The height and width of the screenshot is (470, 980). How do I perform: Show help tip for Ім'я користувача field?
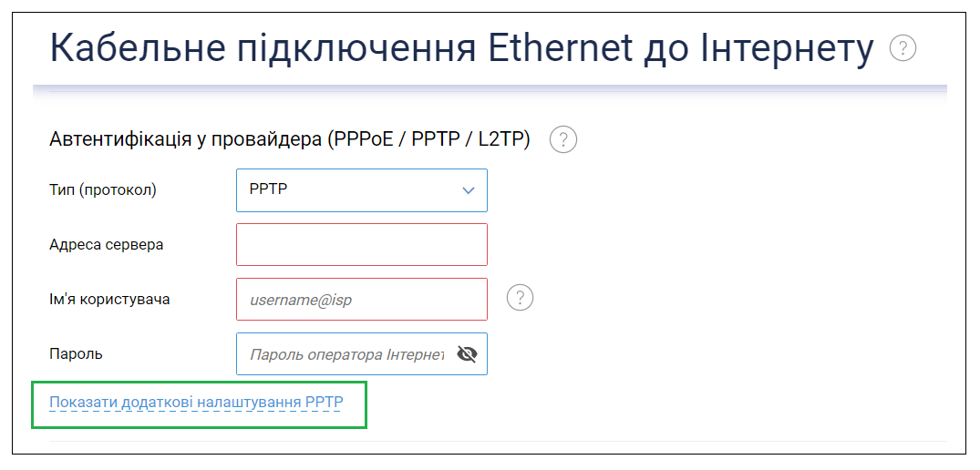click(x=520, y=299)
